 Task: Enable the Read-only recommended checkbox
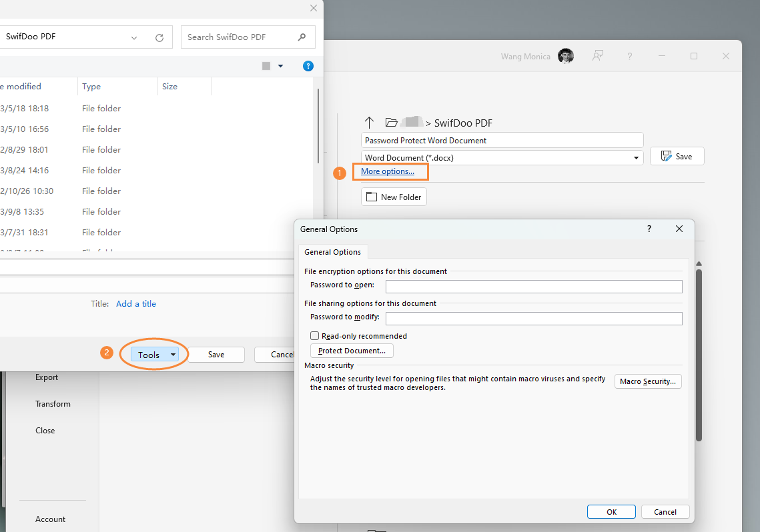coord(314,335)
